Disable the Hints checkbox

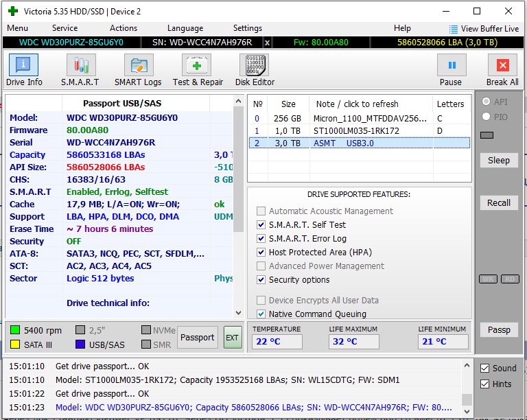[x=484, y=384]
